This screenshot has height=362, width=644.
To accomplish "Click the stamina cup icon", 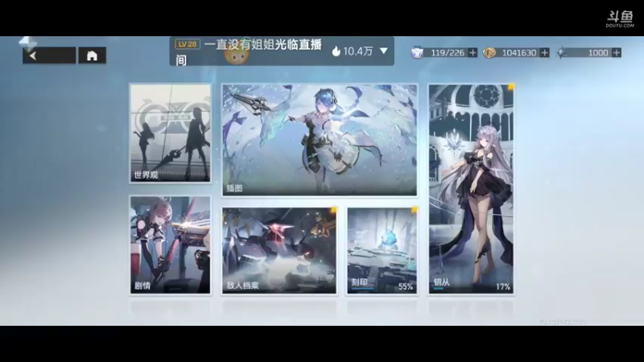I will (x=417, y=52).
